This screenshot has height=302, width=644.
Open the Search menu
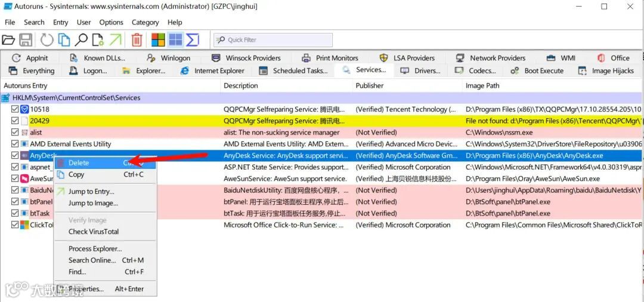[x=34, y=22]
